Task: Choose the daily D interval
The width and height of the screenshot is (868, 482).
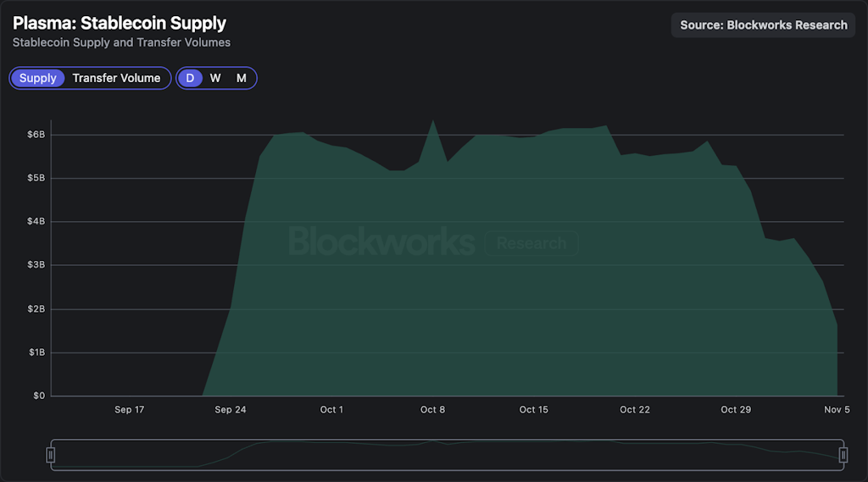Action: tap(190, 78)
